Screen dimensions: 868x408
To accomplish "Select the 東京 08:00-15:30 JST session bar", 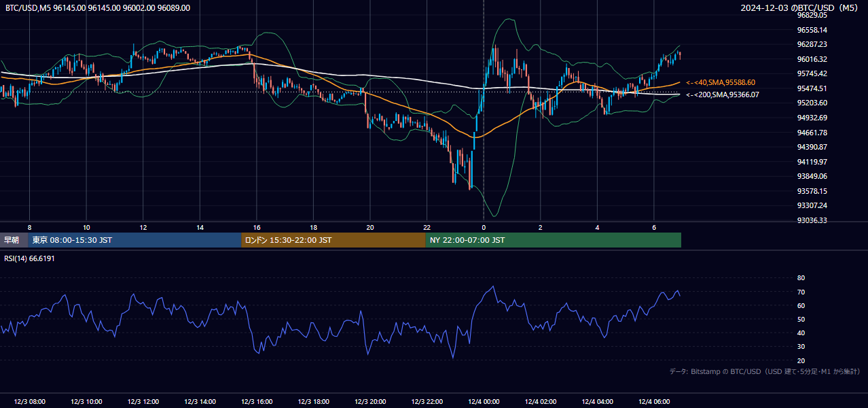I will [134, 240].
